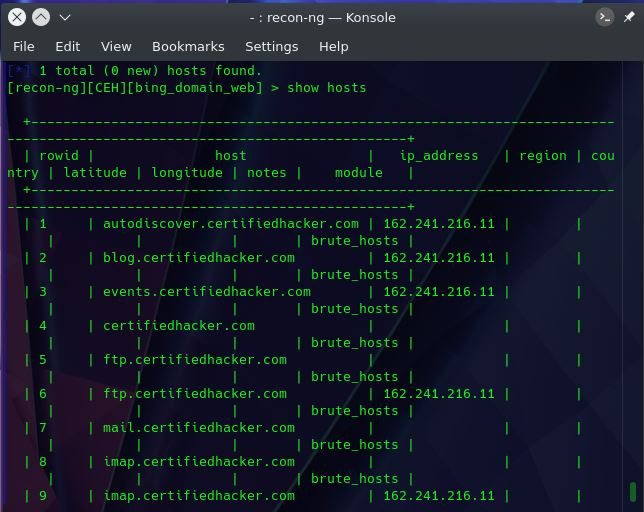Open the Bookmarks menu

pyautogui.click(x=188, y=46)
